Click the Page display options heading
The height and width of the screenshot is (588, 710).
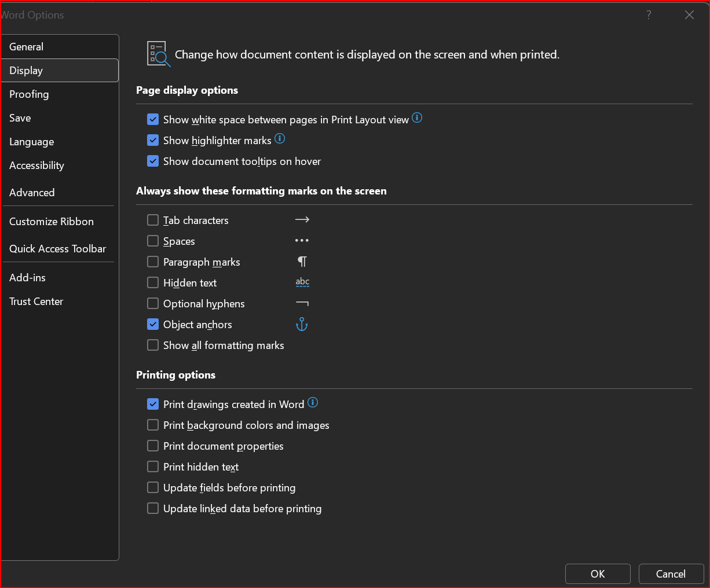pos(187,90)
